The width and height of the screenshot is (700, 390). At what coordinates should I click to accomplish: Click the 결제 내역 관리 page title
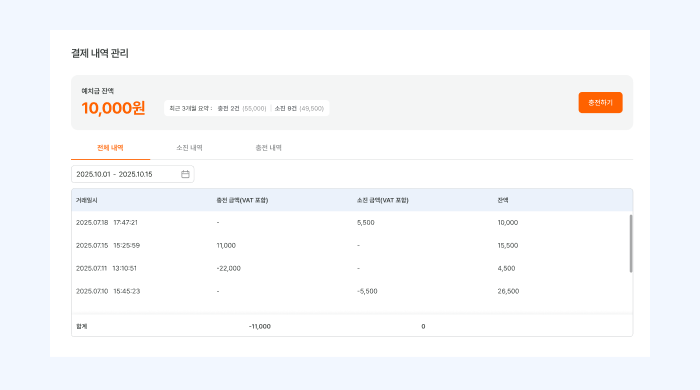pyautogui.click(x=100, y=53)
